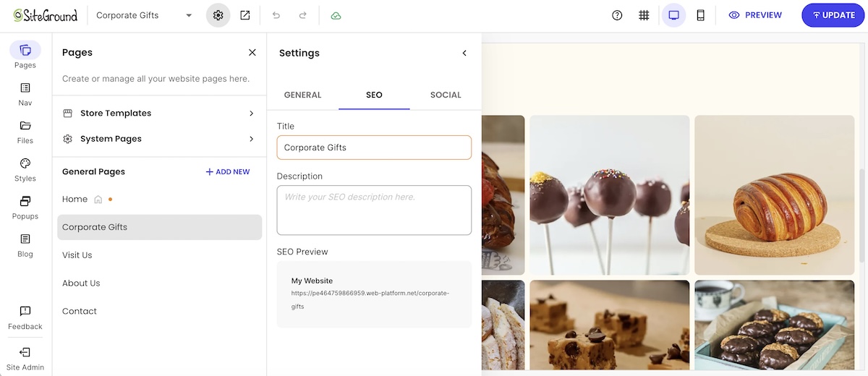868x376 pixels.
Task: Switch to the SEO settings tab
Action: coord(374,95)
